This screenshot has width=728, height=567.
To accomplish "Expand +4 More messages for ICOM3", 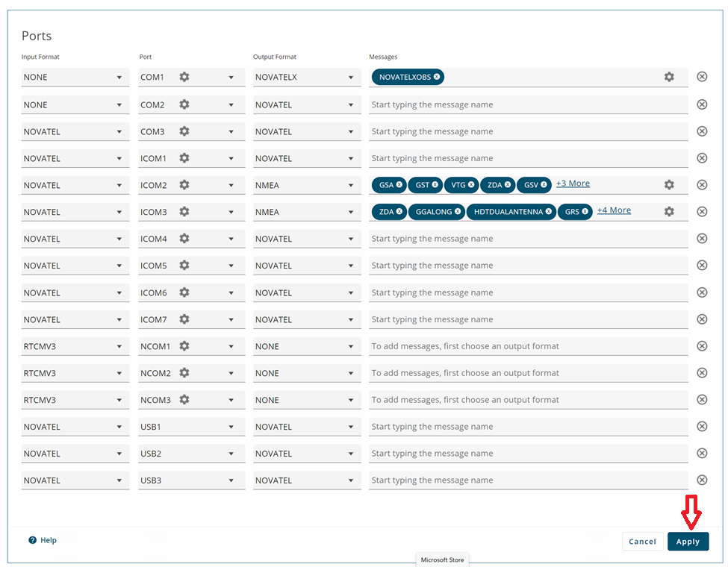I will point(614,210).
